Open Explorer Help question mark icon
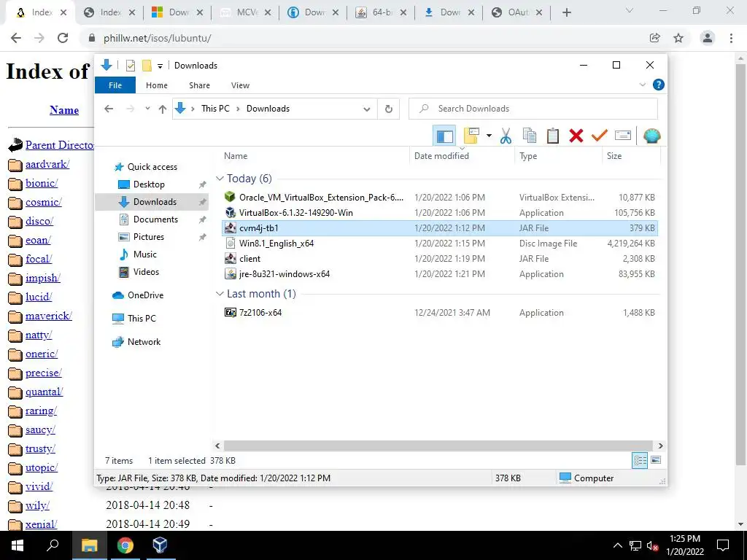 pos(659,85)
